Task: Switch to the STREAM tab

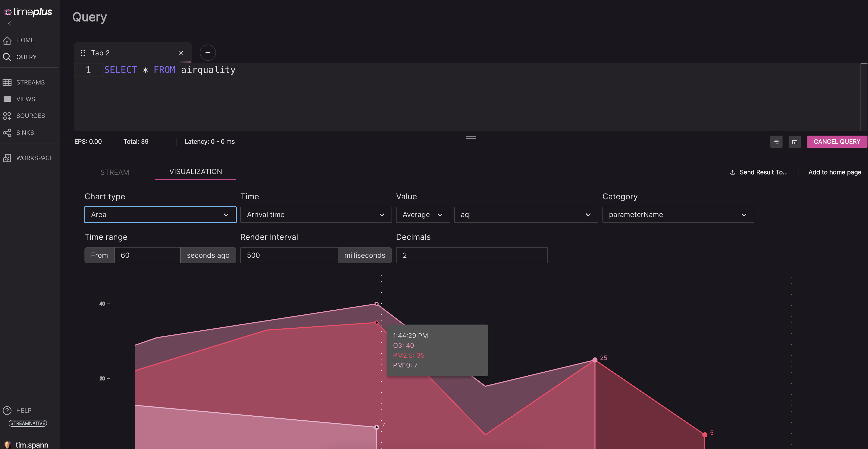Action: point(115,172)
